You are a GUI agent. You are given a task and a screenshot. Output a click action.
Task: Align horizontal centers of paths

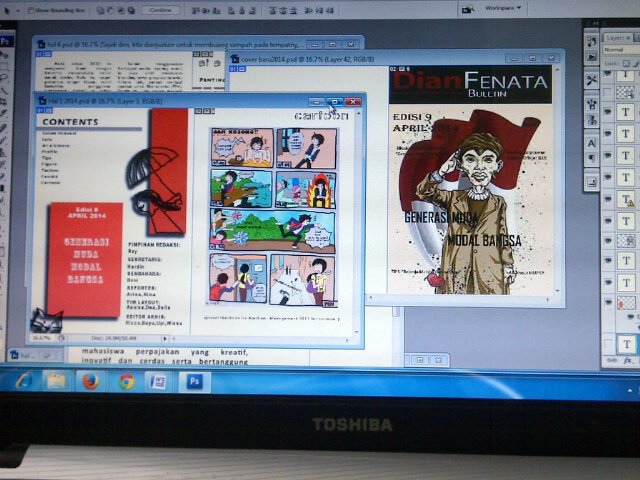click(242, 10)
